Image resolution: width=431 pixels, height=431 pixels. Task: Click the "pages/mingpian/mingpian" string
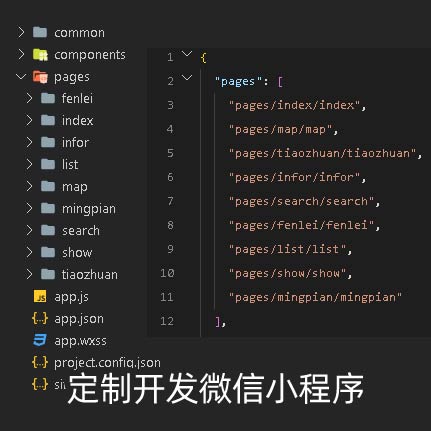pyautogui.click(x=315, y=298)
